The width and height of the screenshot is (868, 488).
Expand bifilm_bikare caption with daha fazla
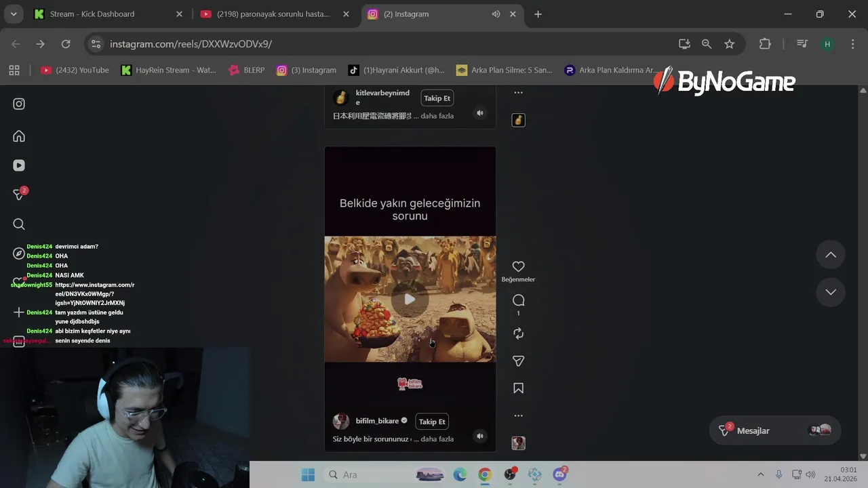click(x=437, y=439)
